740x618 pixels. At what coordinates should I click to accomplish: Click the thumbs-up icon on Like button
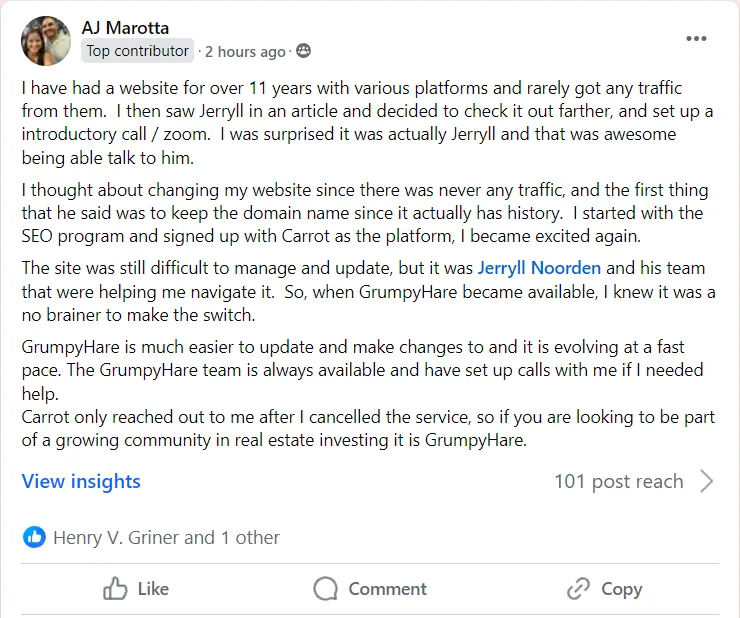click(x=116, y=589)
